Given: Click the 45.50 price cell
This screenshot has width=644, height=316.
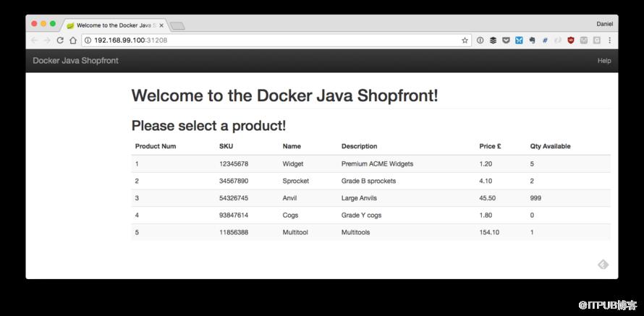Looking at the screenshot, I should [x=488, y=198].
